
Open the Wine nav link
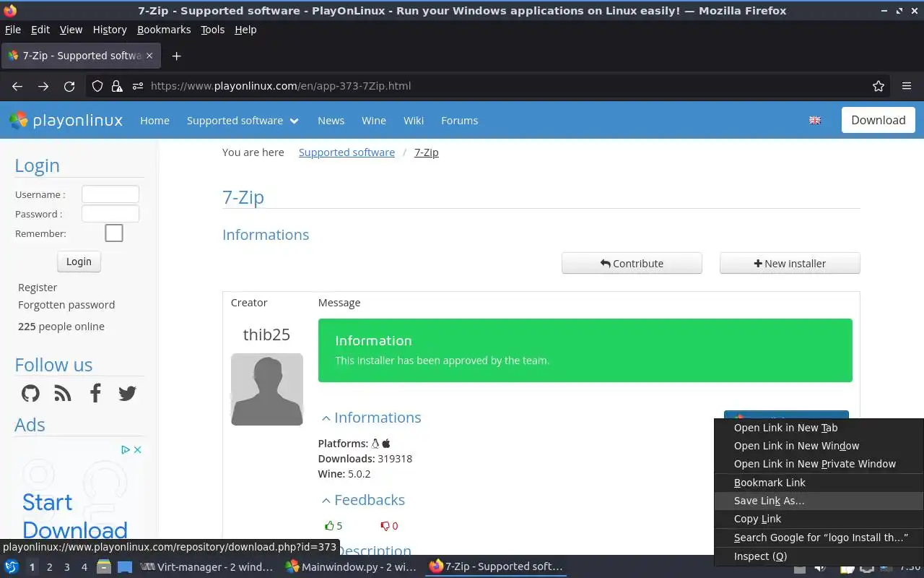point(374,121)
